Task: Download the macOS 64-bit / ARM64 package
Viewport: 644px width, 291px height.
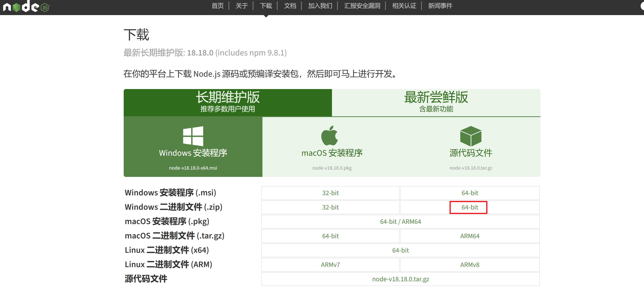Action: click(x=400, y=221)
